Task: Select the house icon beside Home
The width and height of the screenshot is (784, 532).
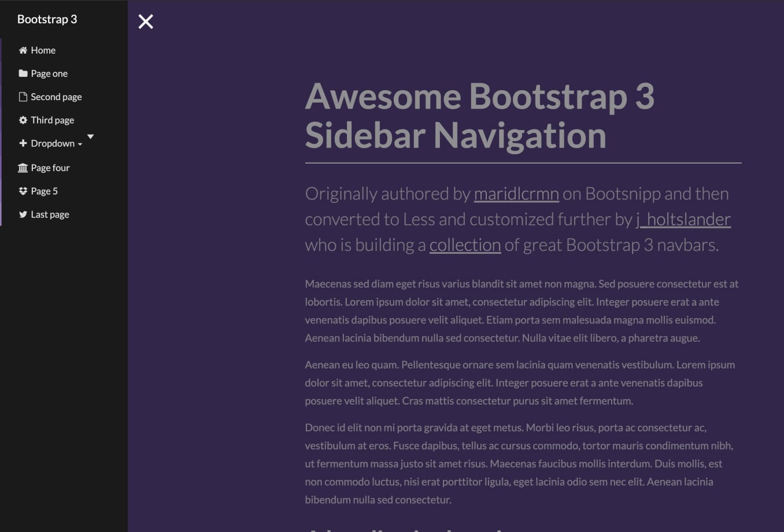Action: 23,50
